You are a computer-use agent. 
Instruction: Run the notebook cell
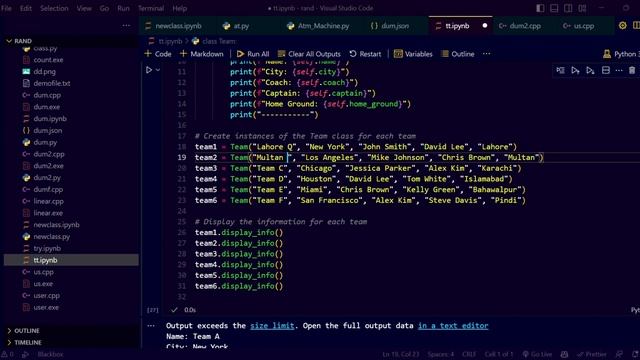(x=149, y=70)
